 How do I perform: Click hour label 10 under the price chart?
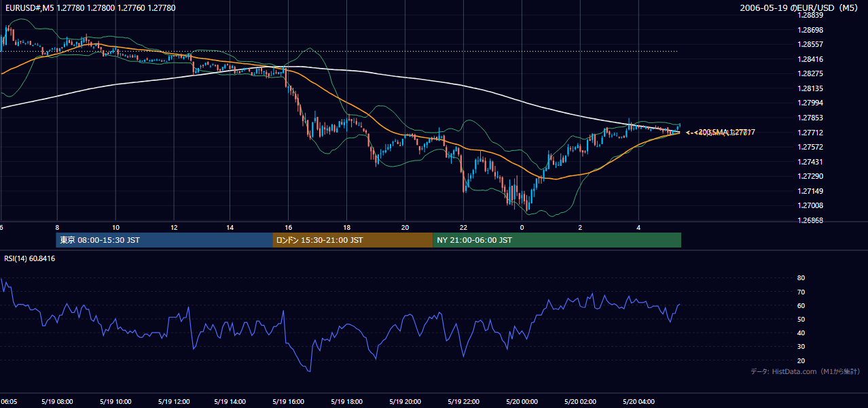115,227
